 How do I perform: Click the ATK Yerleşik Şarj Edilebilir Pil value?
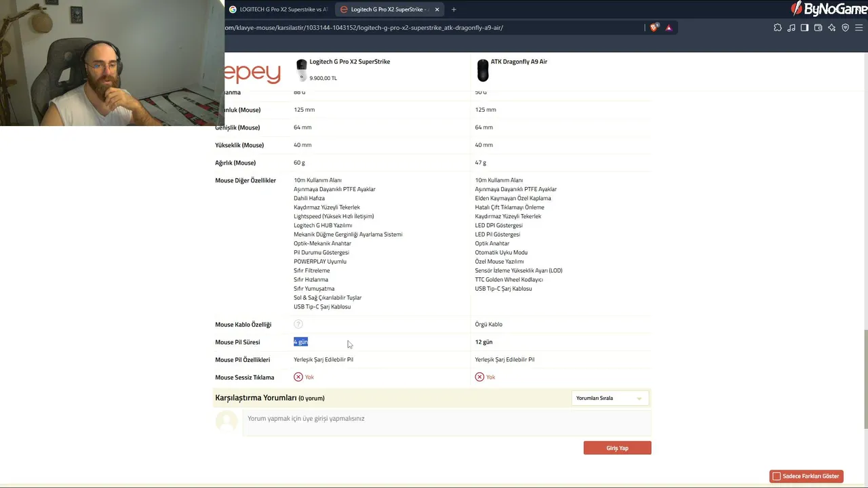pyautogui.click(x=505, y=359)
